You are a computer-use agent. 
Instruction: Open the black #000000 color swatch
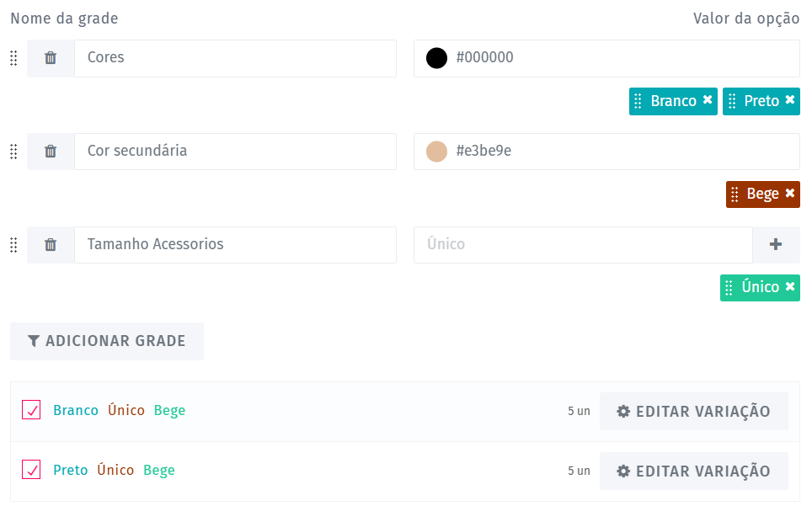pyautogui.click(x=436, y=58)
